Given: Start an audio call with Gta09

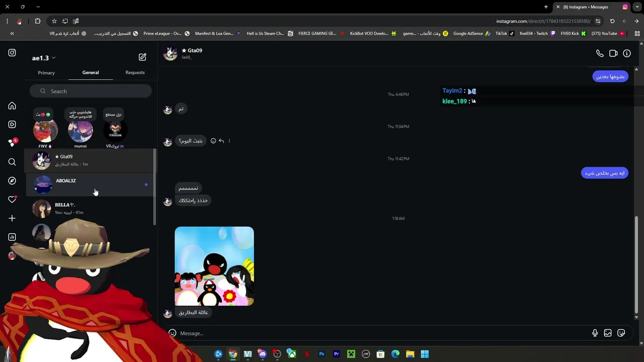Looking at the screenshot, I should pos(600,53).
